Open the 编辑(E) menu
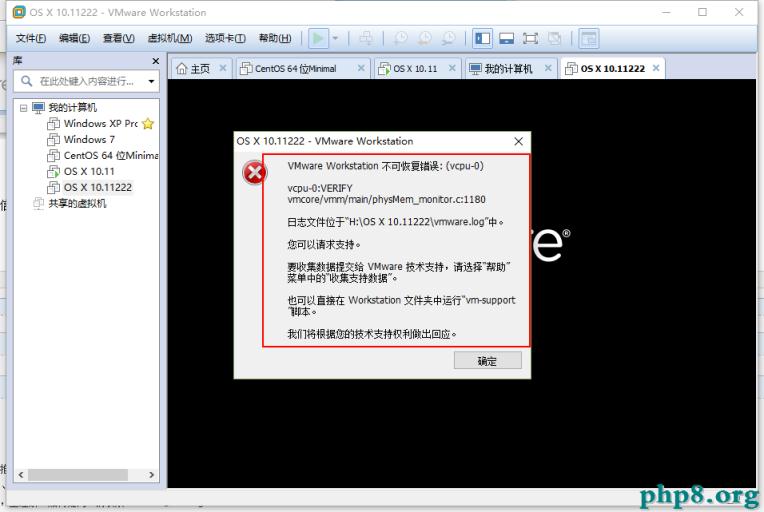The width and height of the screenshot is (764, 512). 74,38
